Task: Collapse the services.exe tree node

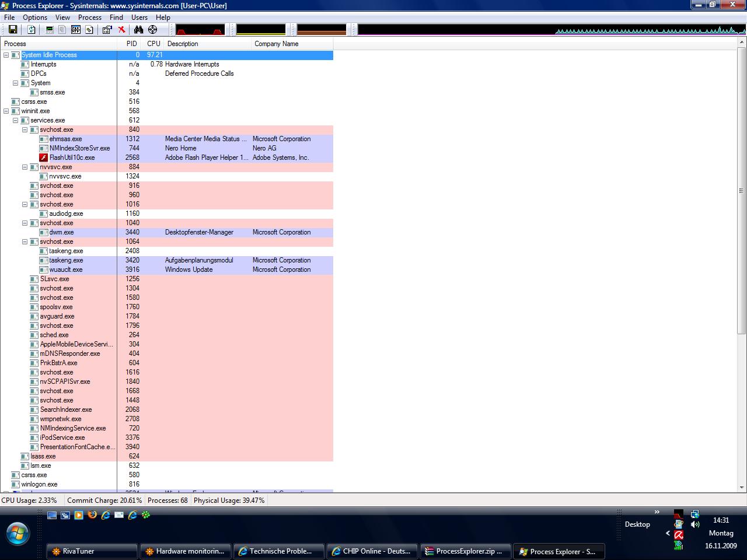Action: (16, 120)
